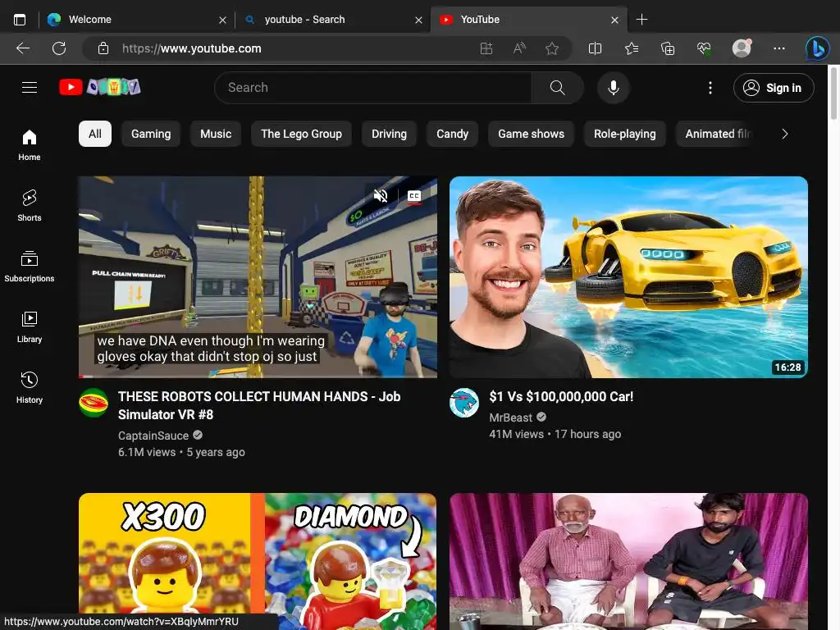Select the Music filter chip
Image resolution: width=840 pixels, height=630 pixels.
tap(216, 134)
